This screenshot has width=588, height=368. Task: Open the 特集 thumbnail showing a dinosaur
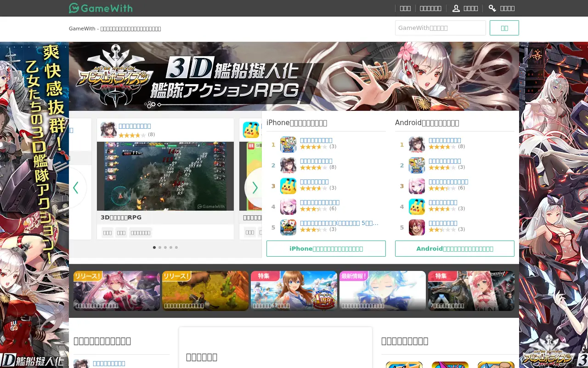click(471, 291)
